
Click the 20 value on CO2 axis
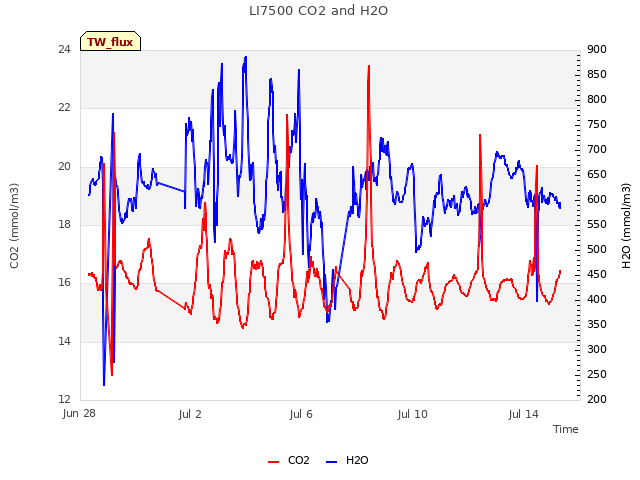(64, 166)
